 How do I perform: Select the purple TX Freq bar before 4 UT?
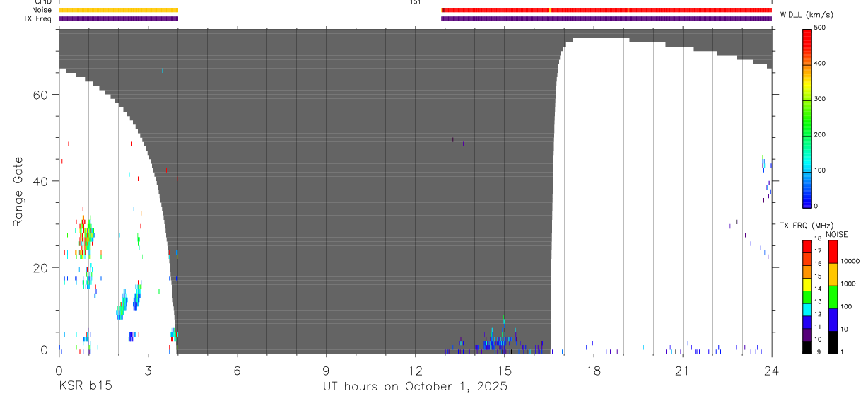click(x=118, y=18)
